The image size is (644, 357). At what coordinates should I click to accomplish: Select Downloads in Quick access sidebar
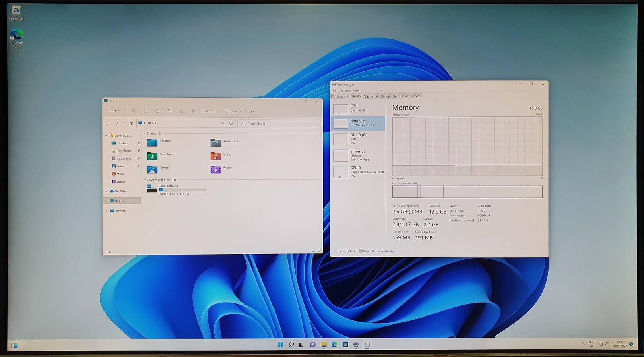coord(123,151)
